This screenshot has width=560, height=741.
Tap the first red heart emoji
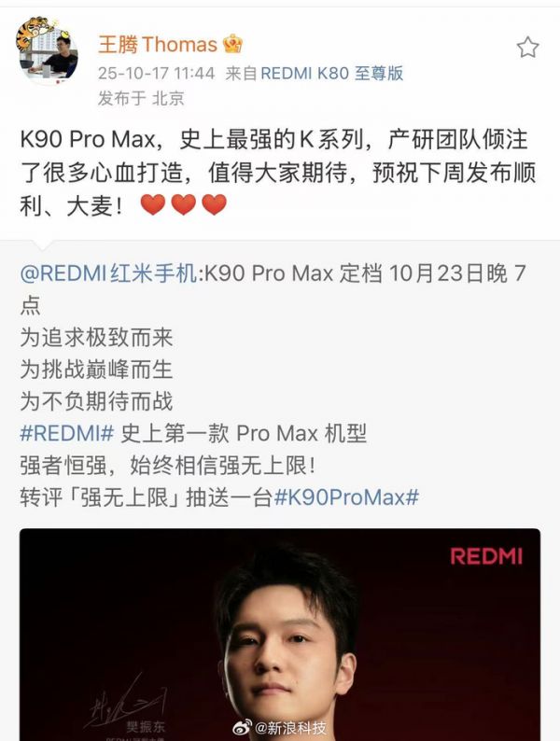point(153,204)
